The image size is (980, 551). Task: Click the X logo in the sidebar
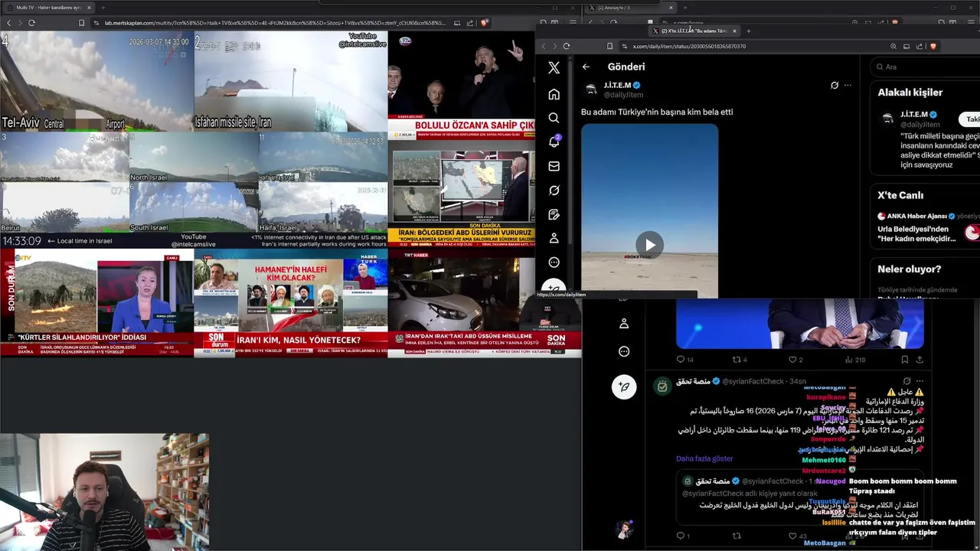coord(554,67)
